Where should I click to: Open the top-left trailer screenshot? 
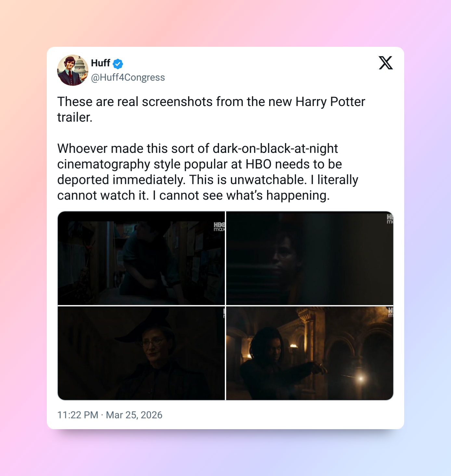[141, 258]
